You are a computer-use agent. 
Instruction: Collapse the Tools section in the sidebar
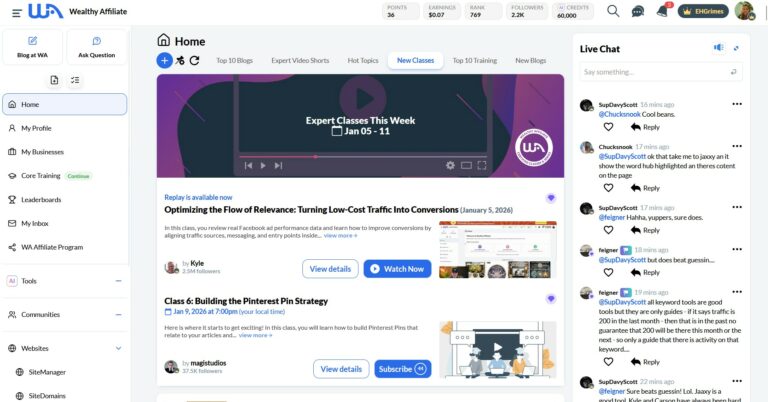118,281
